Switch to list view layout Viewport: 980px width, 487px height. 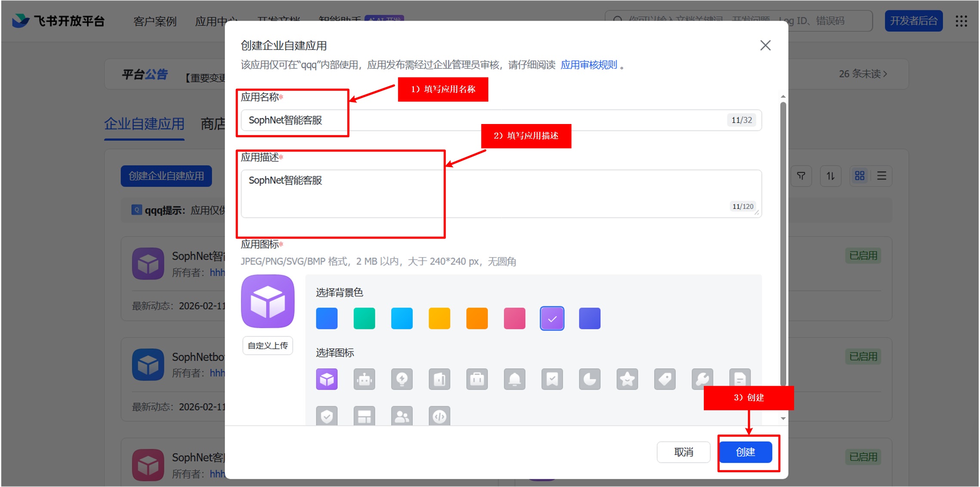(881, 176)
